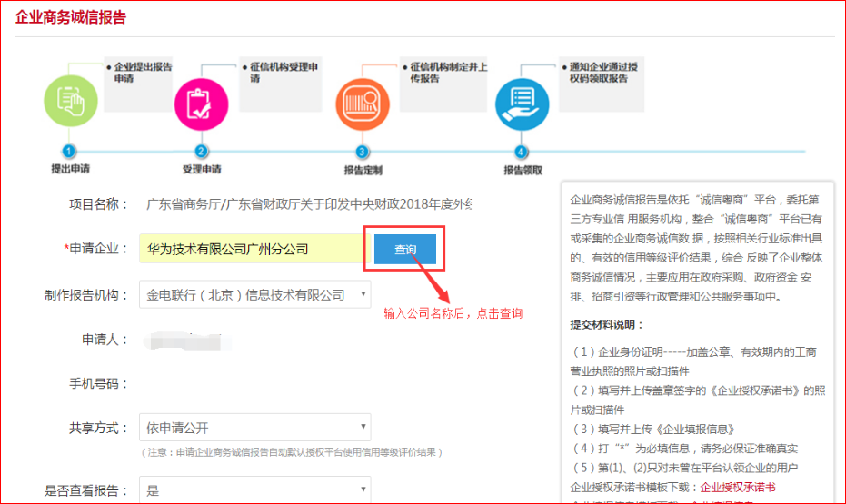Click the orange report customization icon
This screenshot has height=504, width=846.
tap(363, 104)
